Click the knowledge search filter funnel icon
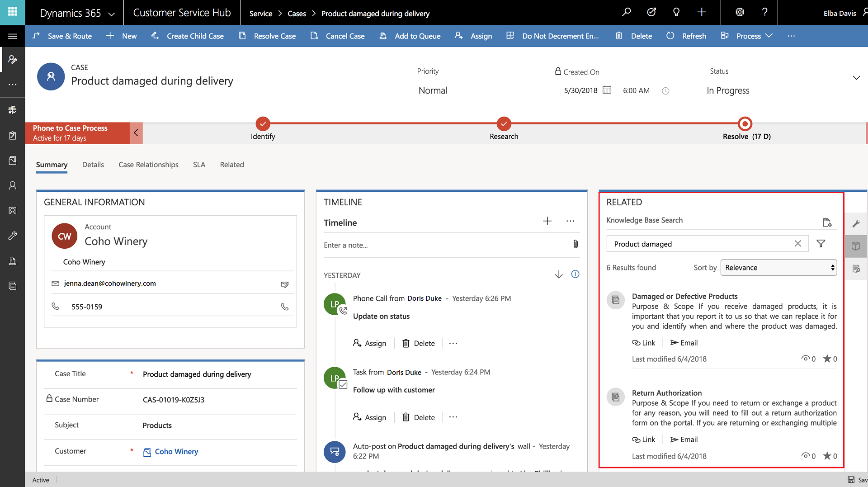The width and height of the screenshot is (868, 487). [x=821, y=244]
